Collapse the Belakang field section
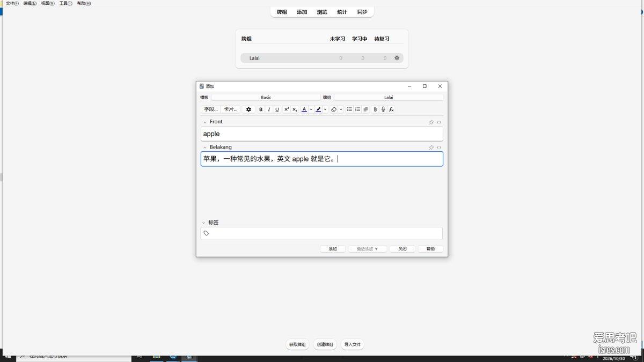Screen dimensions: 644x362 pos(204,147)
